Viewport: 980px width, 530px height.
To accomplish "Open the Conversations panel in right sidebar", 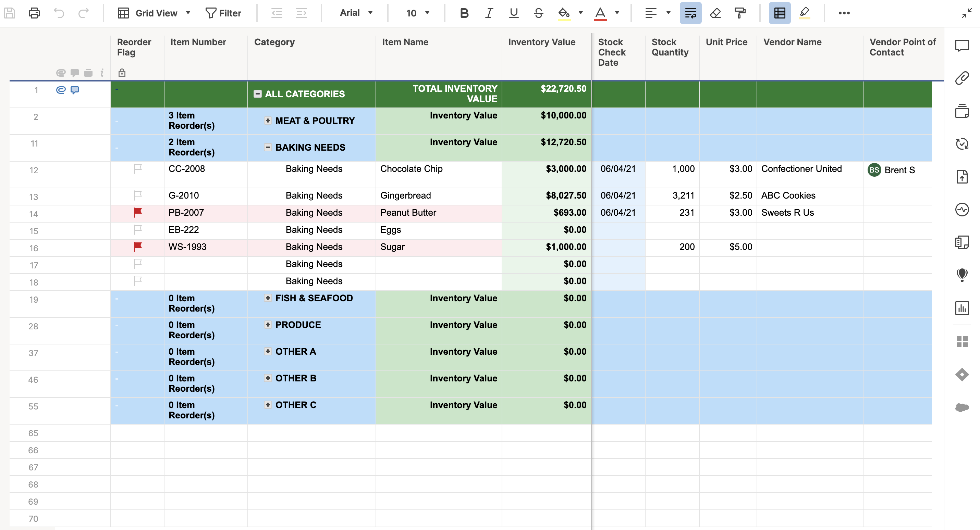I will (962, 46).
